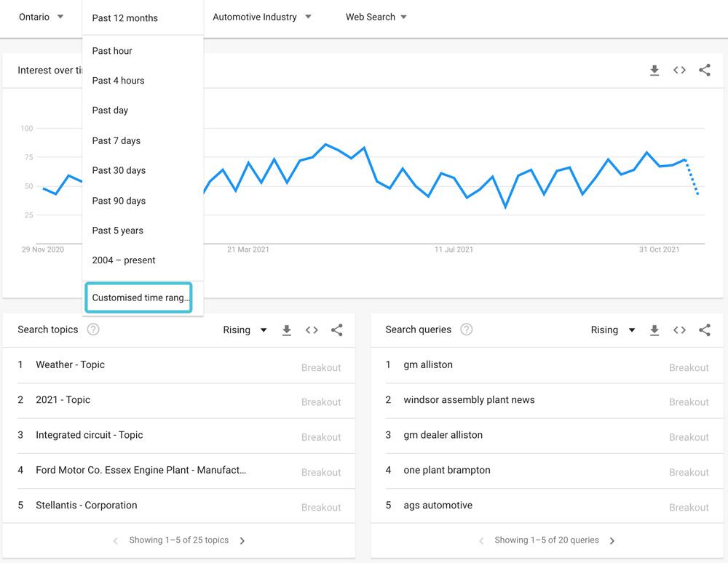Screen dimensions: 728x563
Task: Go to next page of search topics
Action: 242,540
